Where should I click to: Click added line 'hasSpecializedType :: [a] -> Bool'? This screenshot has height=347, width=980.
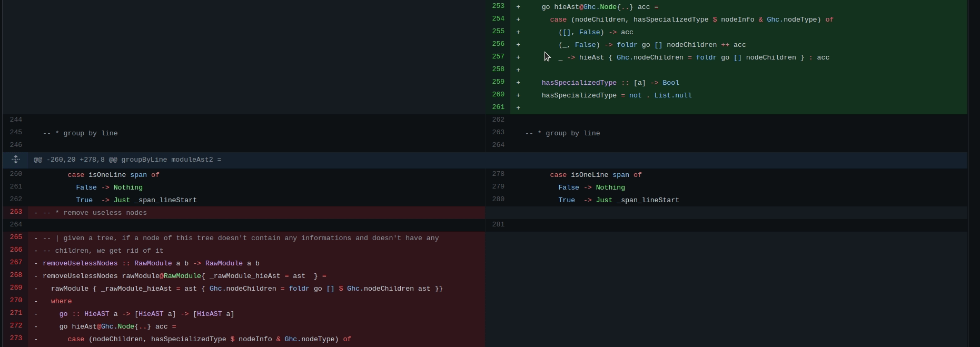coord(611,83)
